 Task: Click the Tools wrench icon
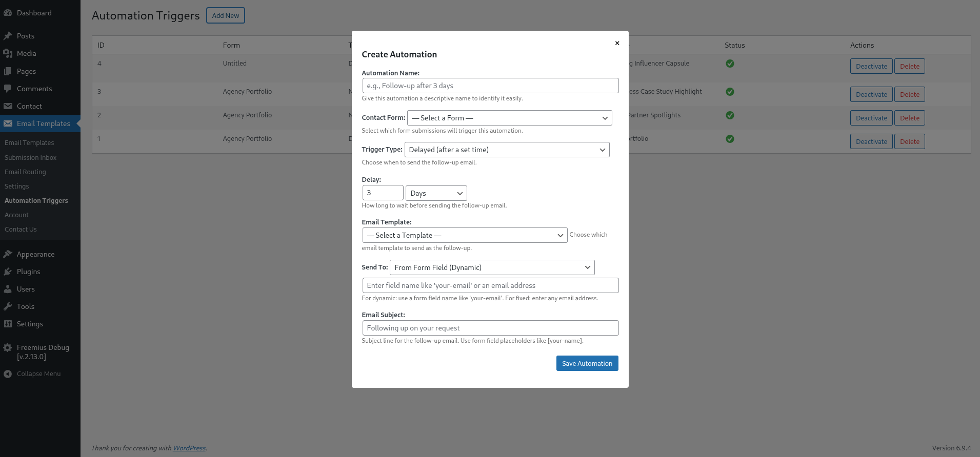pos(8,306)
